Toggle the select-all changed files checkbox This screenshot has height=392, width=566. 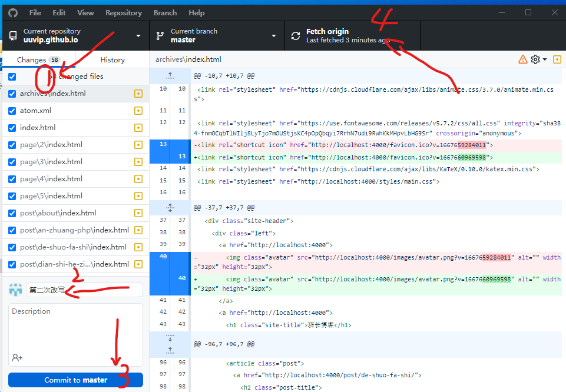12,77
